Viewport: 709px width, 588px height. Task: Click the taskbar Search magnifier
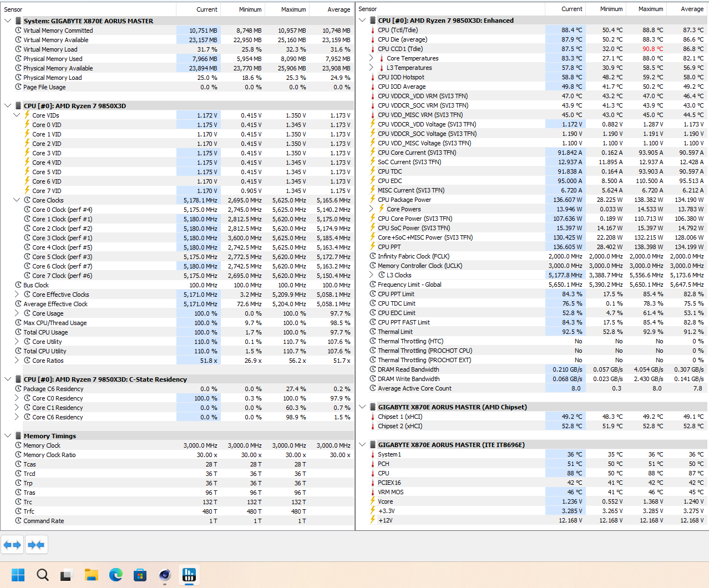43,575
